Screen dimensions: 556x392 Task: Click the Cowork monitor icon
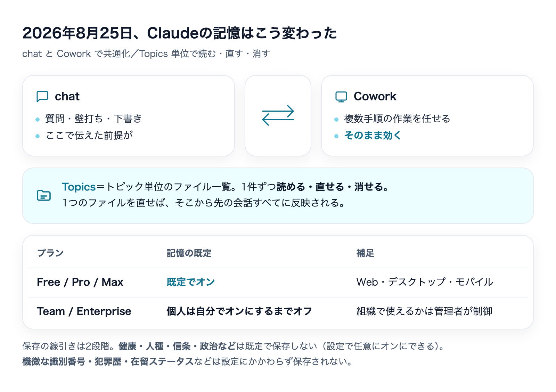341,97
